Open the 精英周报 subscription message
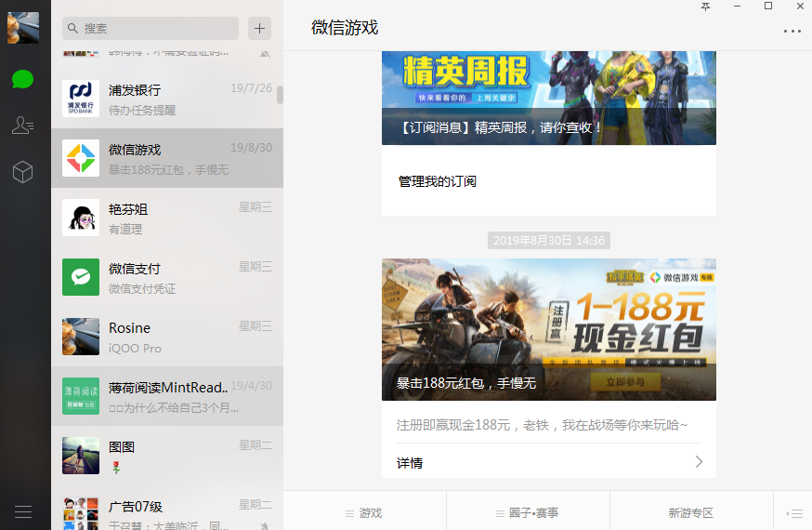 pyautogui.click(x=548, y=98)
